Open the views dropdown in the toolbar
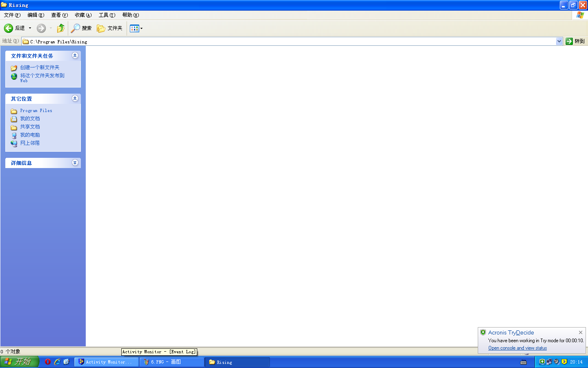Viewport: 588px width, 368px height. coord(136,28)
